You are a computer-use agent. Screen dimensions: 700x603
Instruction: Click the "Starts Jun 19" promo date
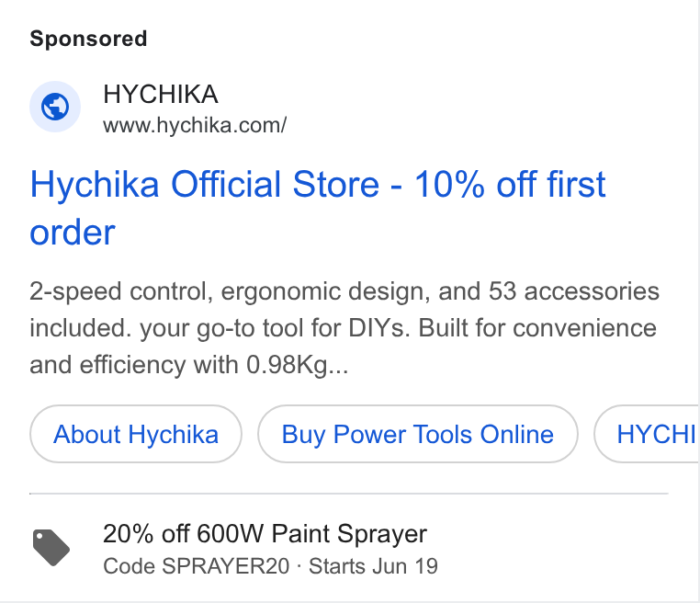coord(373,566)
